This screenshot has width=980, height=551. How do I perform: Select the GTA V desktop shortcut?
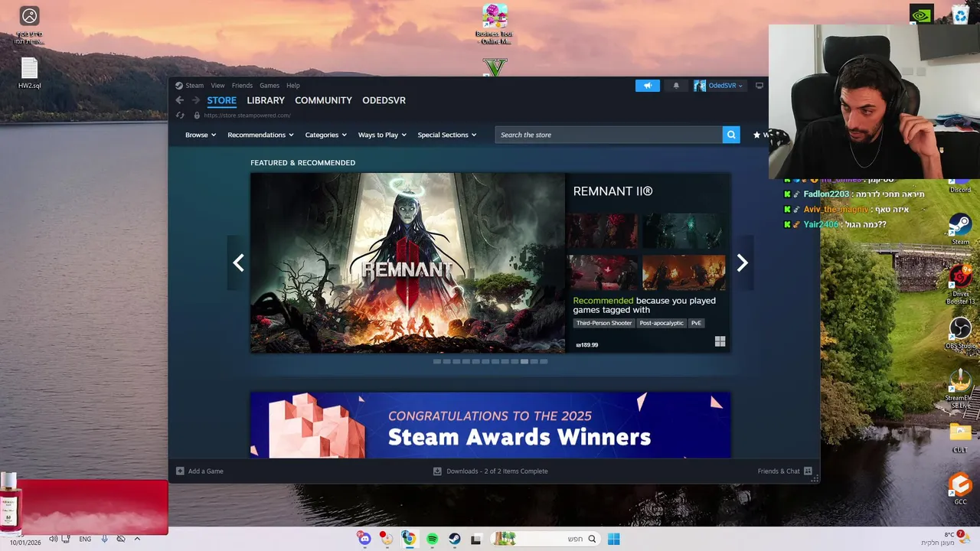(495, 67)
